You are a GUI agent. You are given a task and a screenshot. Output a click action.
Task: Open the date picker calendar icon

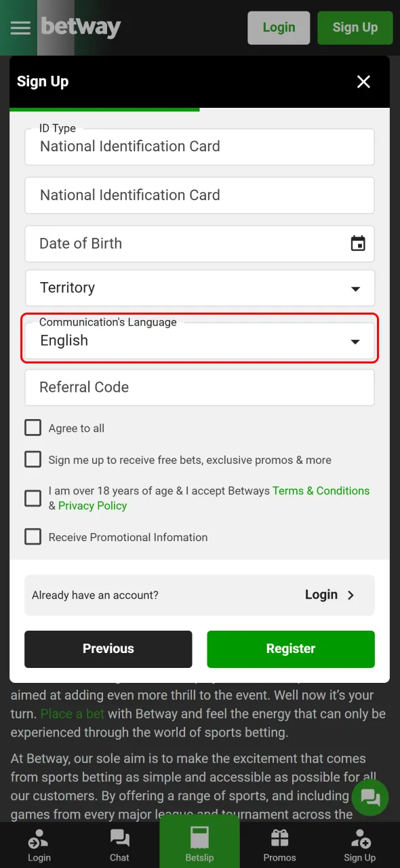tap(357, 243)
